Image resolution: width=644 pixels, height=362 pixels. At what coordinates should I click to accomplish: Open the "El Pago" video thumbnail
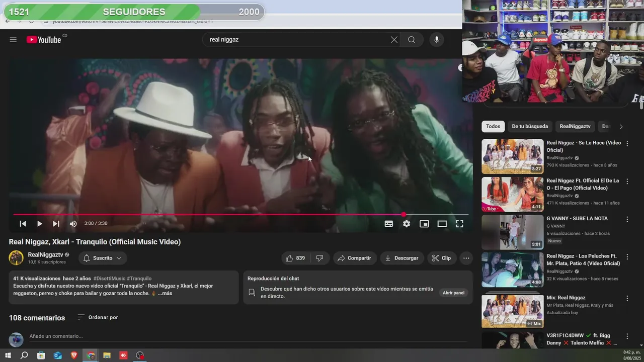[512, 194]
